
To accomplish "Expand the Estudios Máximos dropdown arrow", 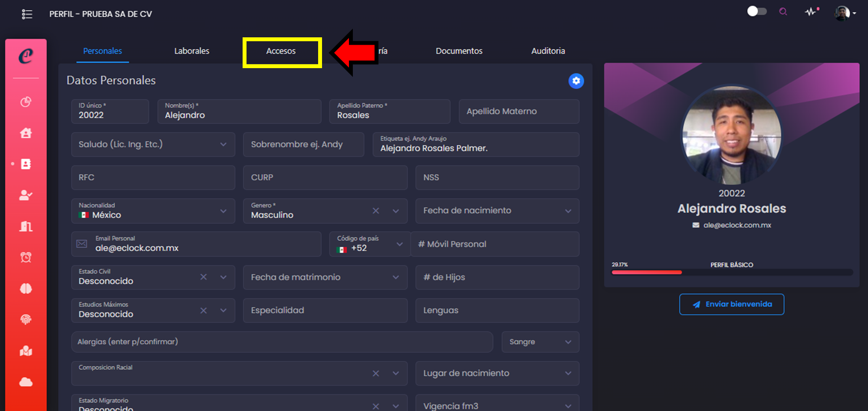I will 223,310.
